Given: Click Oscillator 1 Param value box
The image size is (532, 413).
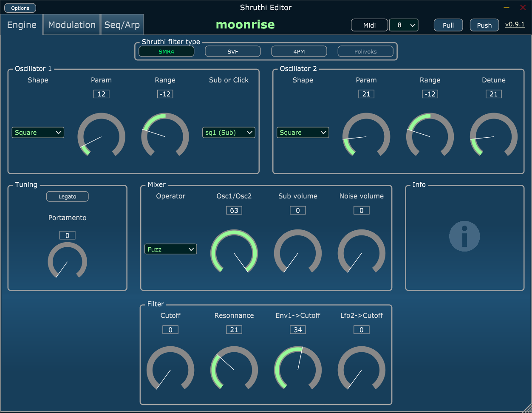Looking at the screenshot, I should [x=102, y=94].
